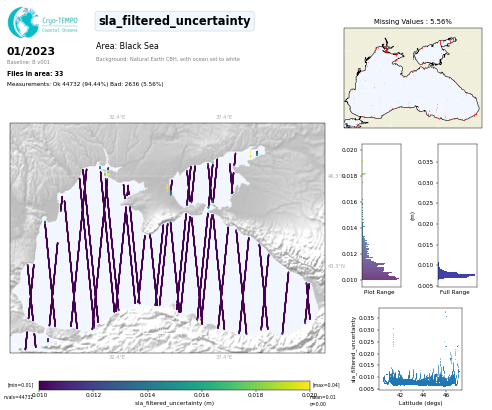
Task: Click the Plot Range histogram
Action: point(381,215)
